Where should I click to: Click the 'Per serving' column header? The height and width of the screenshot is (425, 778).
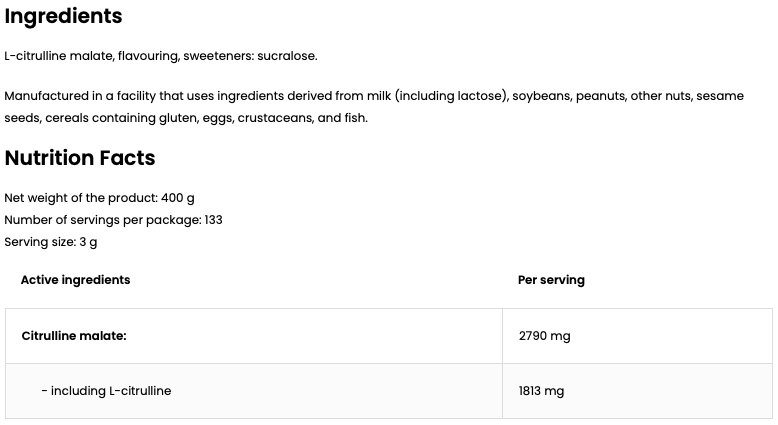[x=551, y=280]
